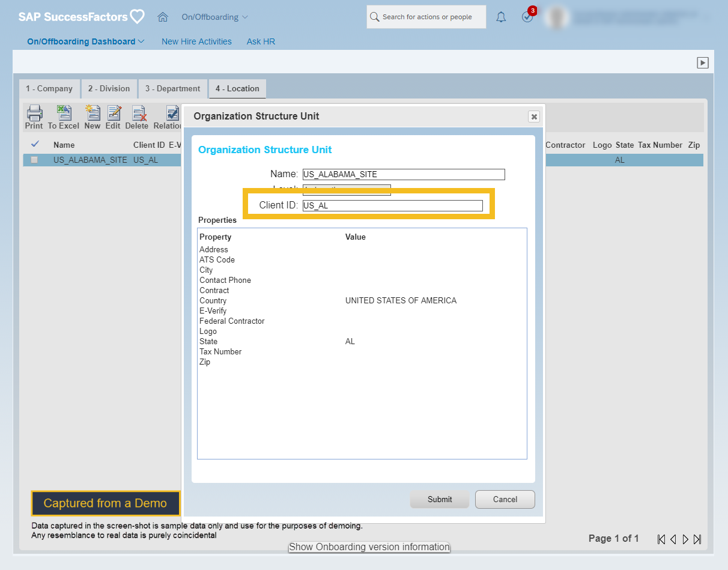Click Show Onboarding version information
This screenshot has height=570, width=728.
369,547
